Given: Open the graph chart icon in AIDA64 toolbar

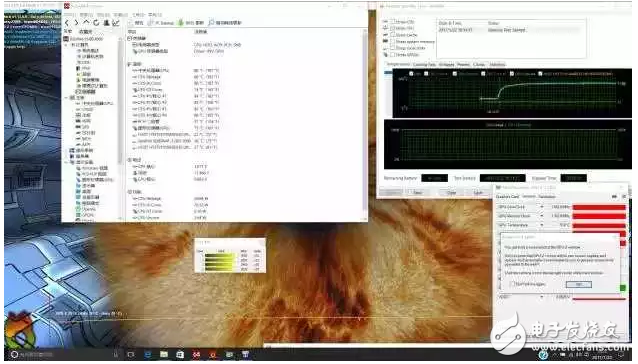Looking at the screenshot, I should pyautogui.click(x=116, y=23).
